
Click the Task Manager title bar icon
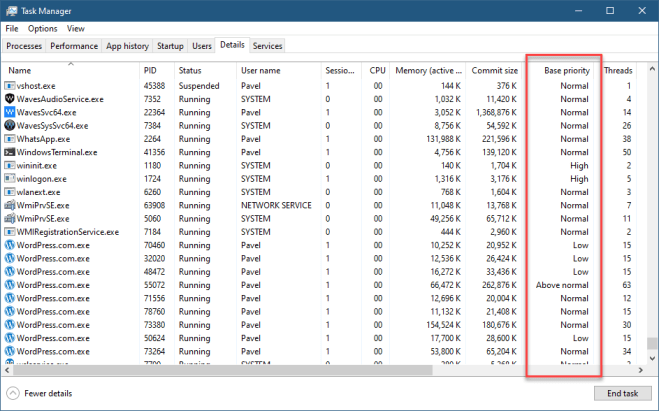click(11, 10)
